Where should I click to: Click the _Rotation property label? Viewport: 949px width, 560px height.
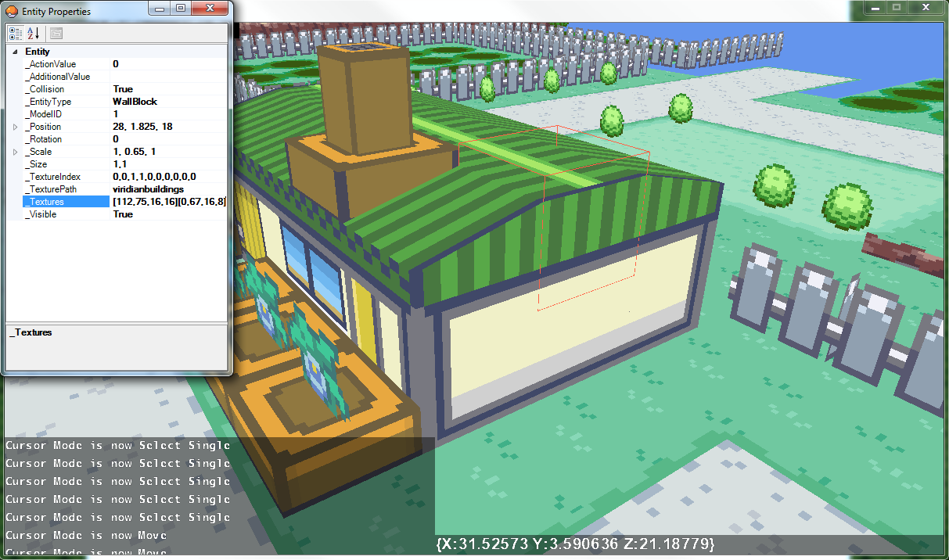(44, 139)
